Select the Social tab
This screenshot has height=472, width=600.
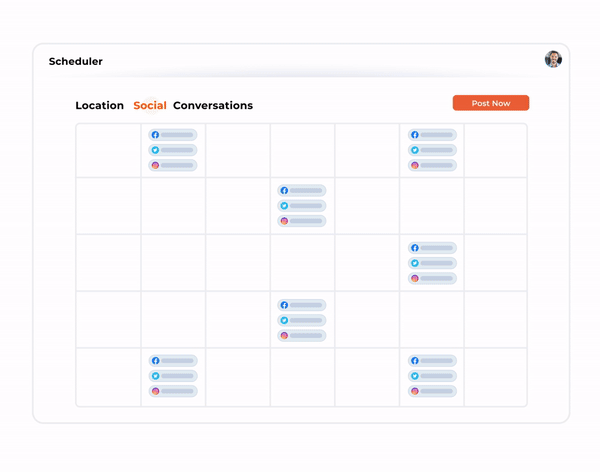point(150,106)
